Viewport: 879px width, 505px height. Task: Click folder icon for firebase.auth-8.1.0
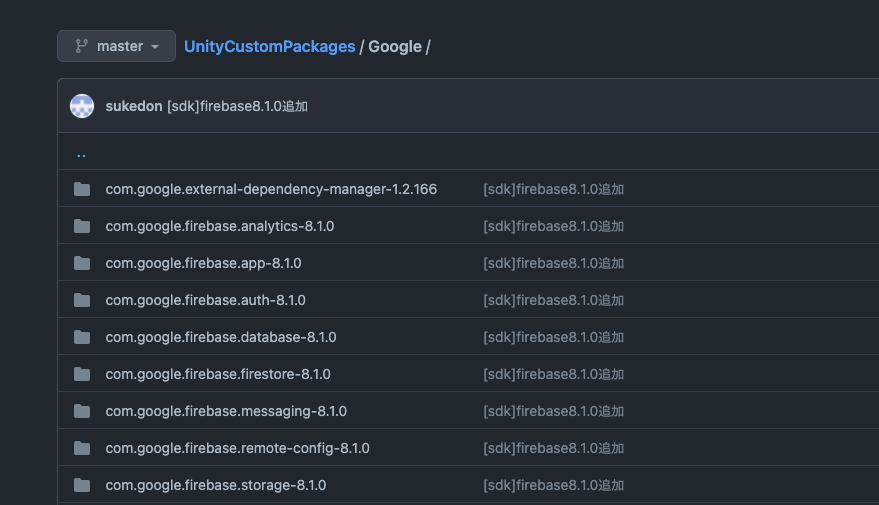(x=82, y=300)
